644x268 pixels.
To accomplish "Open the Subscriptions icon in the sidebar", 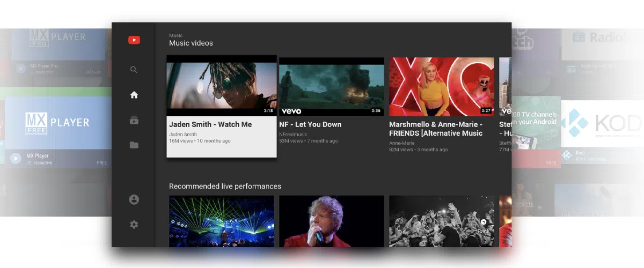I will (134, 120).
